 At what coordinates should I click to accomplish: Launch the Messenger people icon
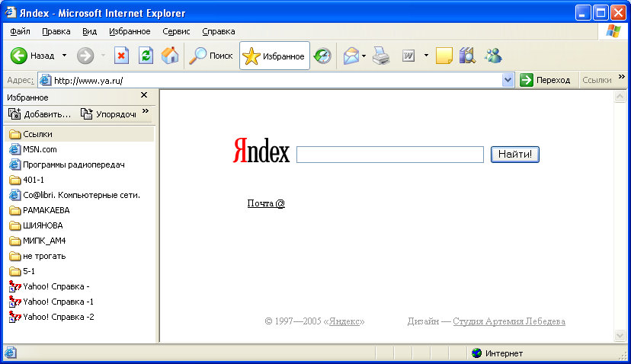coord(493,56)
